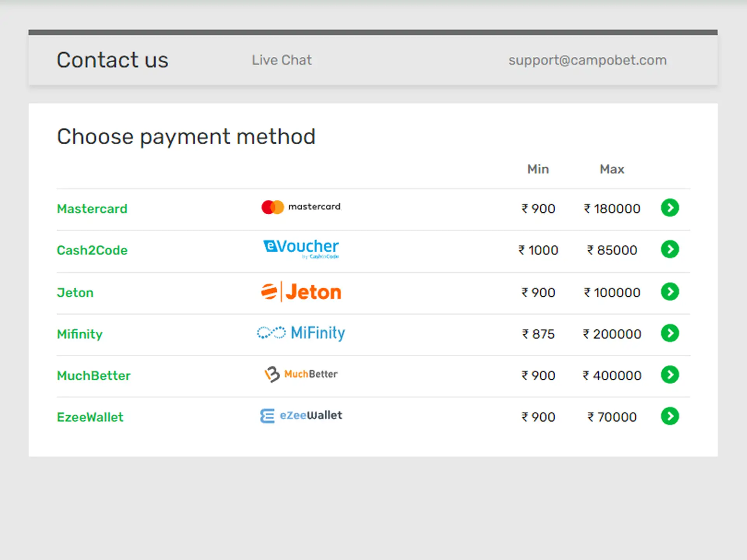
Task: Click EzeeWallet max value ₹ 70000
Action: point(612,417)
